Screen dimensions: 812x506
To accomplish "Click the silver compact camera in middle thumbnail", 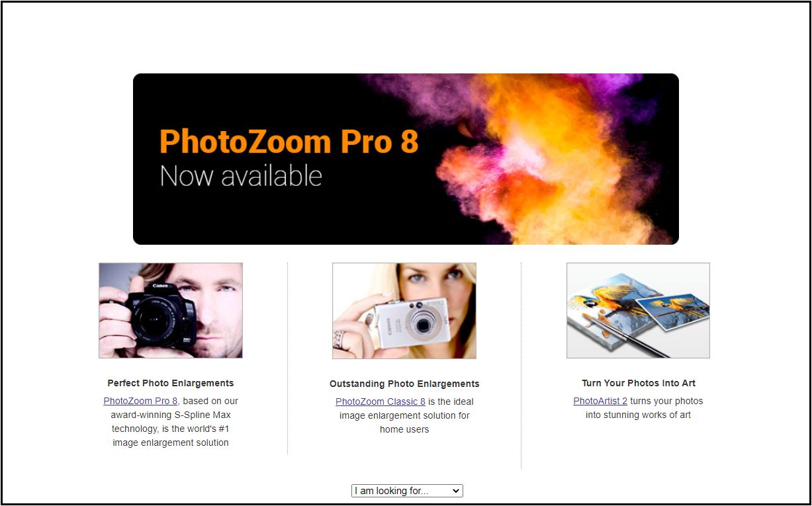I will coord(410,324).
